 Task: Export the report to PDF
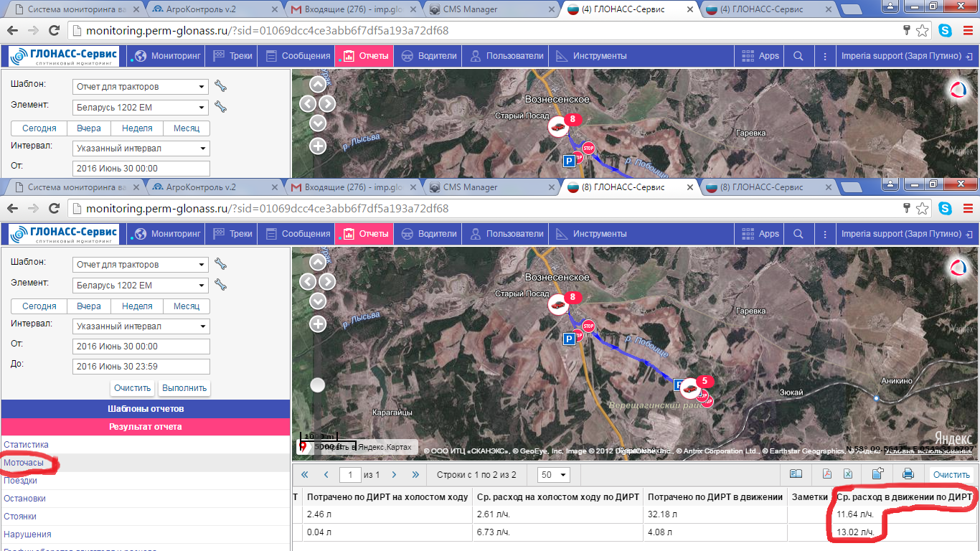826,474
